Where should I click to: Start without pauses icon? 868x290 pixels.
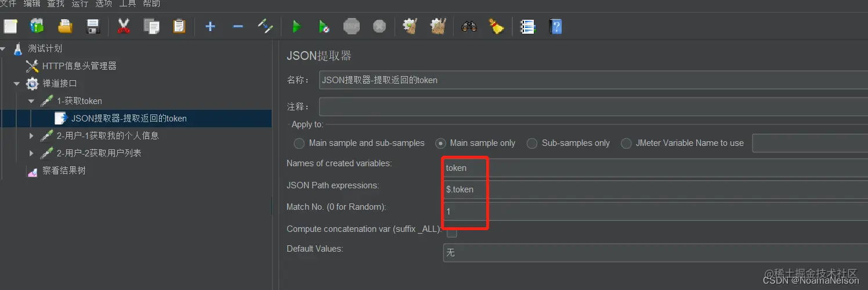[x=324, y=26]
